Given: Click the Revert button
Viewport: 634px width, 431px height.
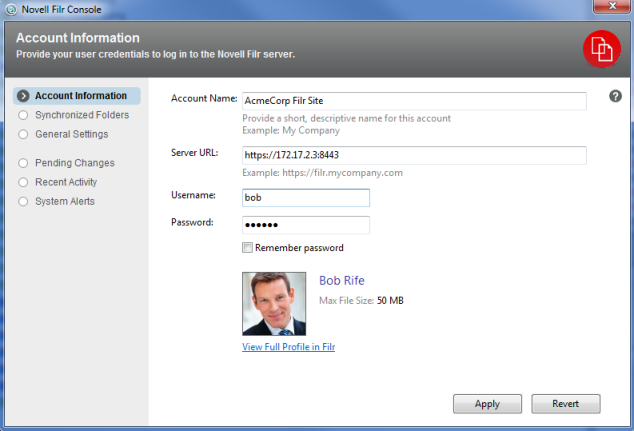Looking at the screenshot, I should click(x=565, y=404).
